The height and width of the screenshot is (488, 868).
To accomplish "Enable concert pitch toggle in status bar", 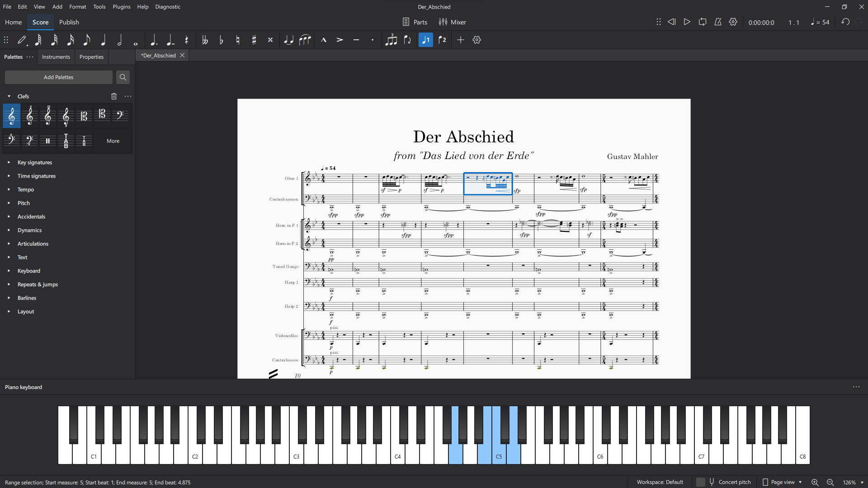I will point(701,481).
